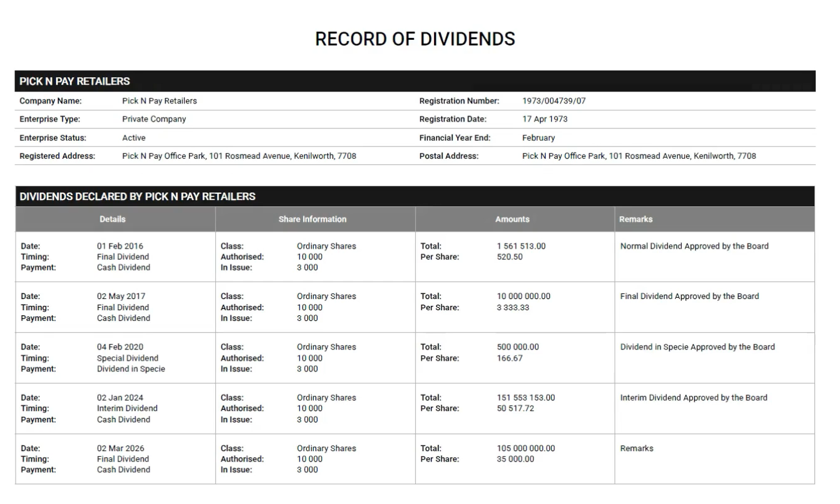Click Ordinary Shares in the 01 Feb 2016 row

tap(326, 246)
